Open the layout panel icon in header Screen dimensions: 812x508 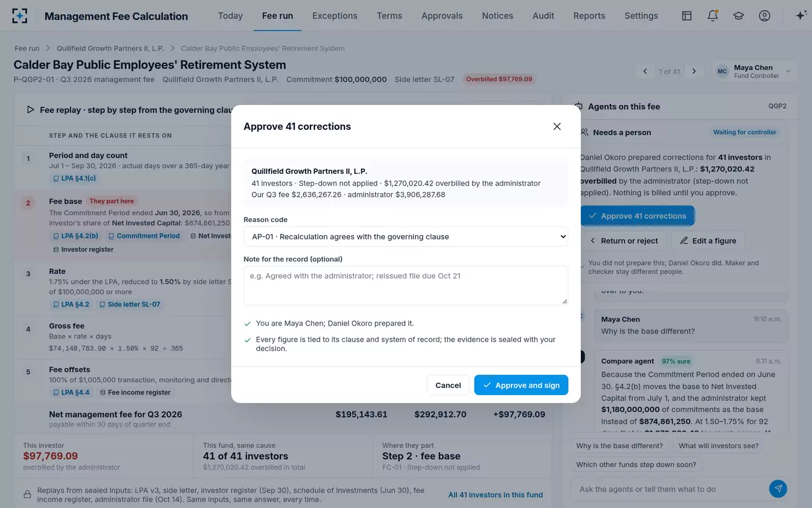click(x=687, y=16)
